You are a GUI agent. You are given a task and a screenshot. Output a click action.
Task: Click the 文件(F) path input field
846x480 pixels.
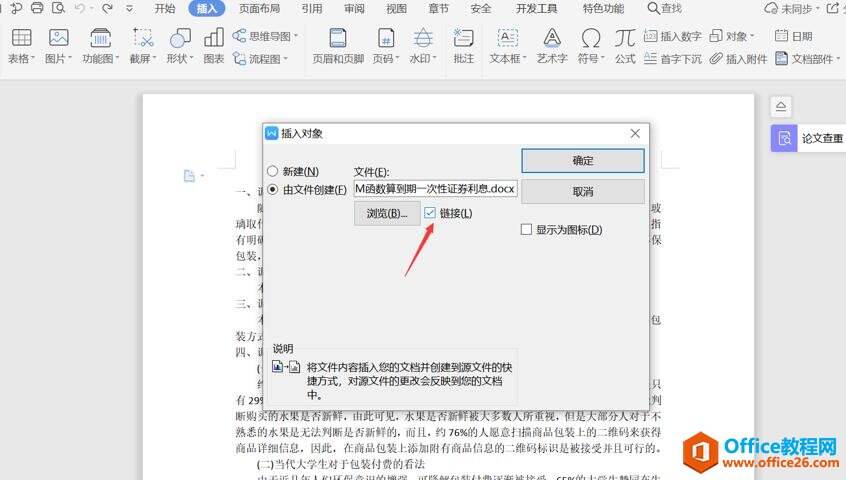[x=435, y=189]
